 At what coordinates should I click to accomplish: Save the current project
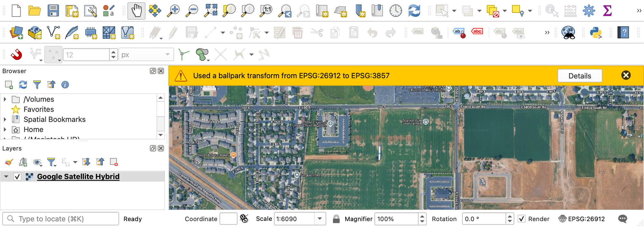click(53, 11)
